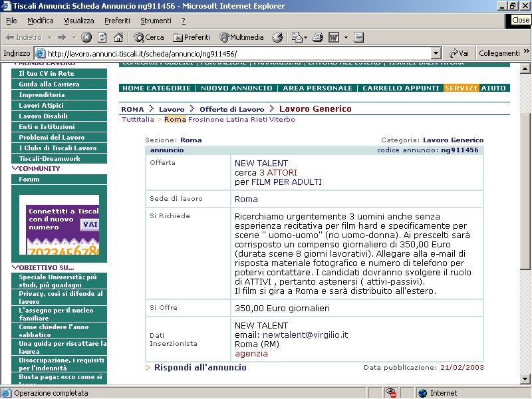Click the vertical scrollbar thumb
Screen dimensions: 532x399
point(525,192)
